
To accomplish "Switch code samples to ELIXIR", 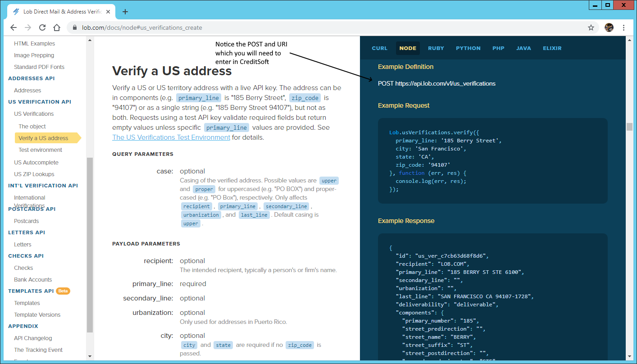I will (552, 48).
